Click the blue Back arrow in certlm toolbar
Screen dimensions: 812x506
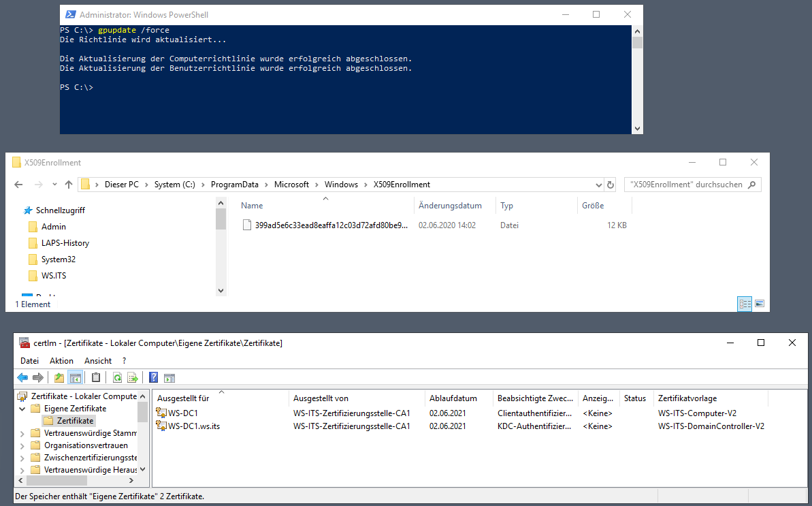(22, 377)
